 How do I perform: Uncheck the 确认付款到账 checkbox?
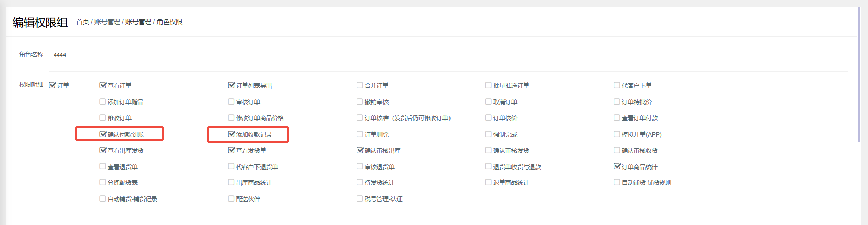tap(103, 134)
